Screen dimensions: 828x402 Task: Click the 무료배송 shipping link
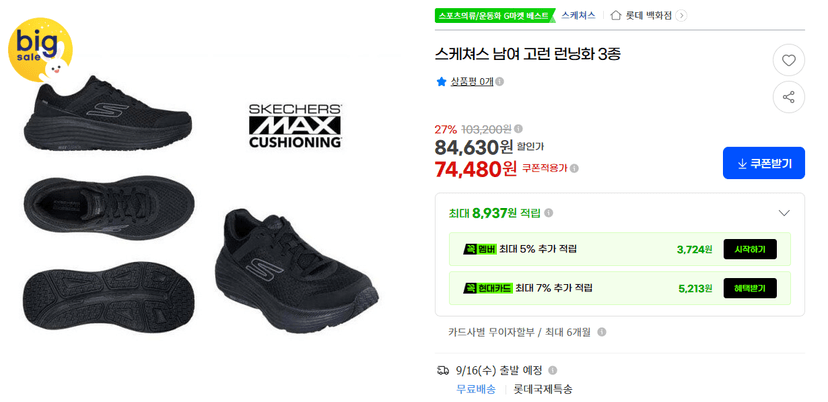tap(476, 390)
